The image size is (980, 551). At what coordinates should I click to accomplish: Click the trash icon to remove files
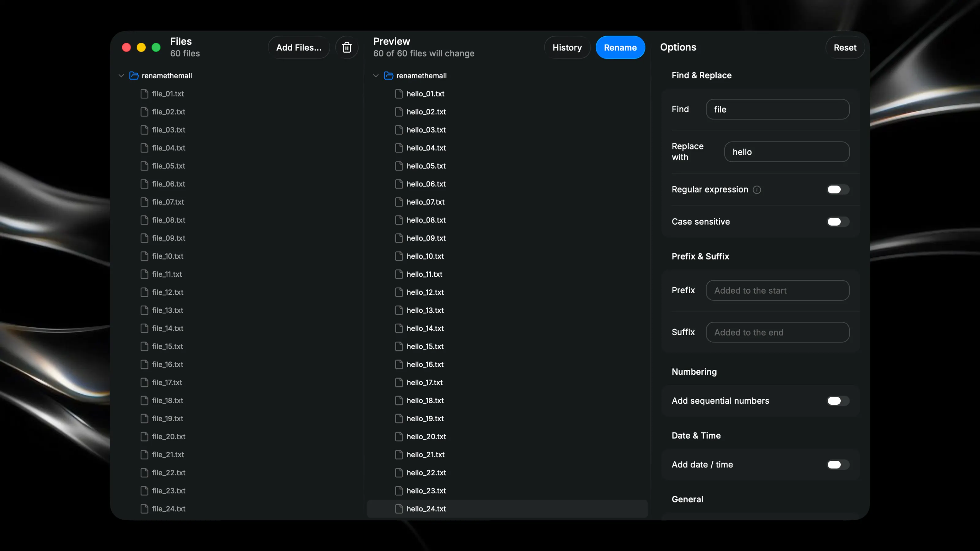click(347, 47)
